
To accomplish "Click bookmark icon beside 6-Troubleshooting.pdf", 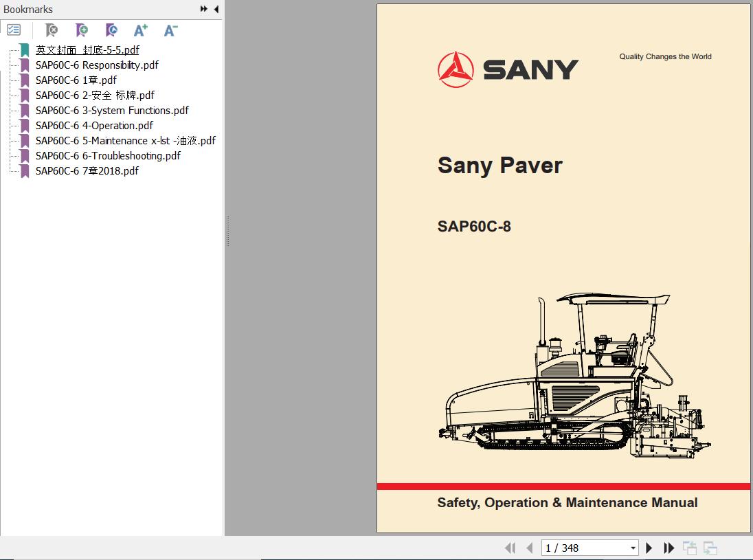I will (x=25, y=155).
